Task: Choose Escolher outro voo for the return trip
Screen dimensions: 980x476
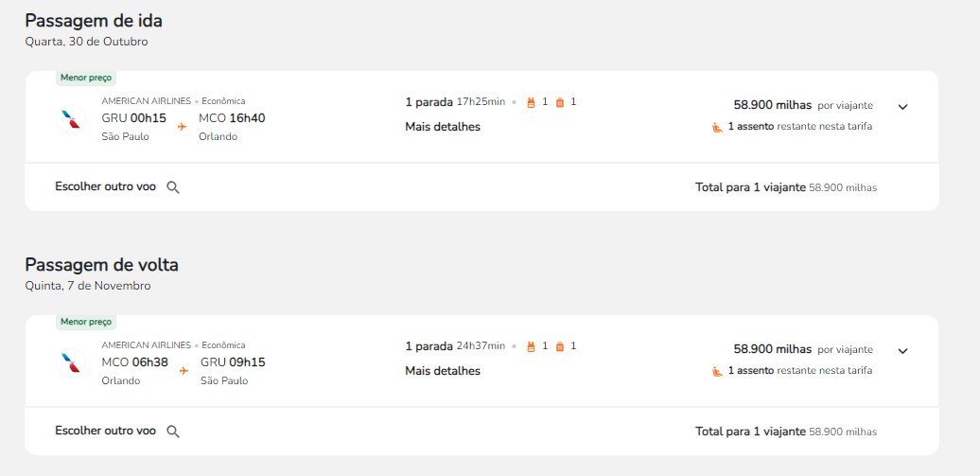Action: [x=105, y=432]
